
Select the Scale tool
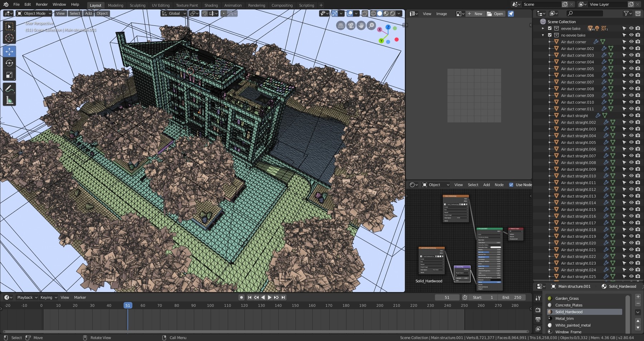9,75
